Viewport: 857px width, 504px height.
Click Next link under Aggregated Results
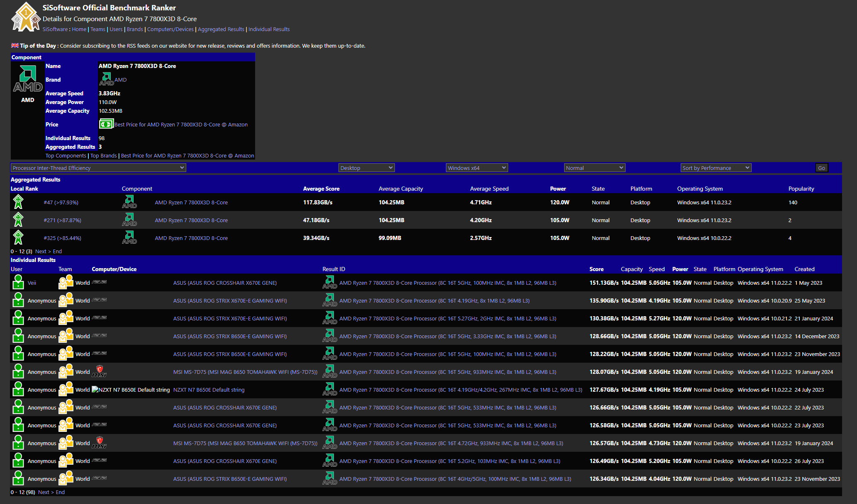(x=41, y=251)
